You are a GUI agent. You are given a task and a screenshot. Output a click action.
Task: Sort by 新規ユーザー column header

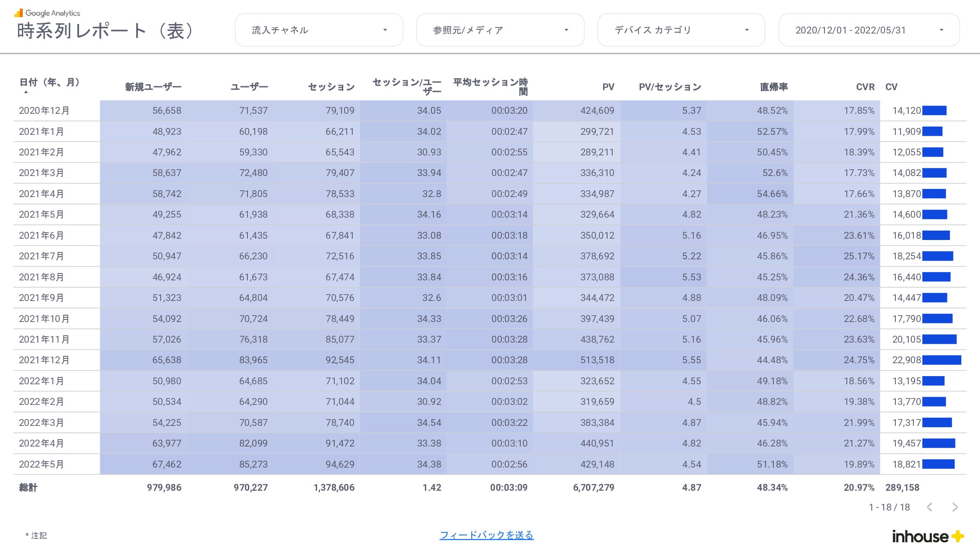tap(153, 87)
